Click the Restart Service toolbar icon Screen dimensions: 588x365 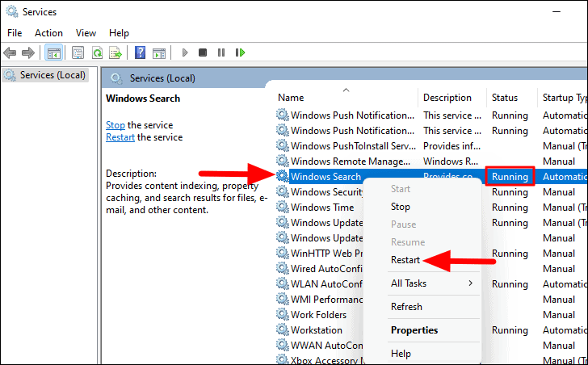point(241,52)
